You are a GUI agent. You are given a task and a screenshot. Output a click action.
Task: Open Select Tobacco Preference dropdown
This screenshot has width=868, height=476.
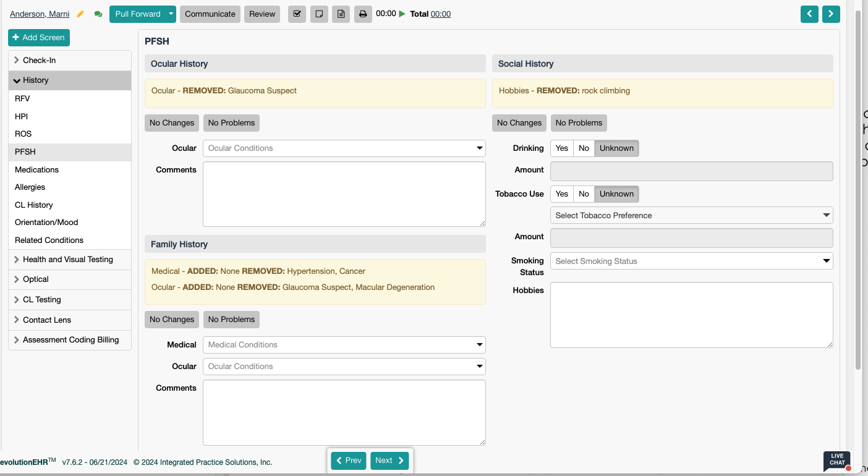[x=692, y=216]
